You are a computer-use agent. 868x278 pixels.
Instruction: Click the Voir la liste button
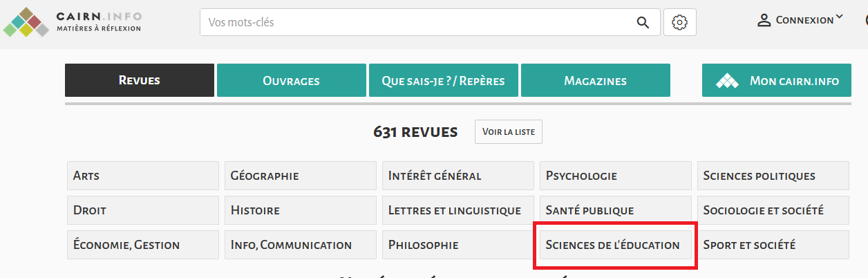point(508,132)
